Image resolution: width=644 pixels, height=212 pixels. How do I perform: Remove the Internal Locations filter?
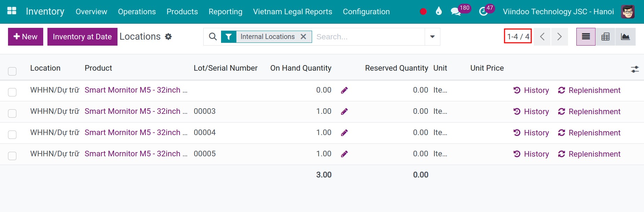[303, 37]
